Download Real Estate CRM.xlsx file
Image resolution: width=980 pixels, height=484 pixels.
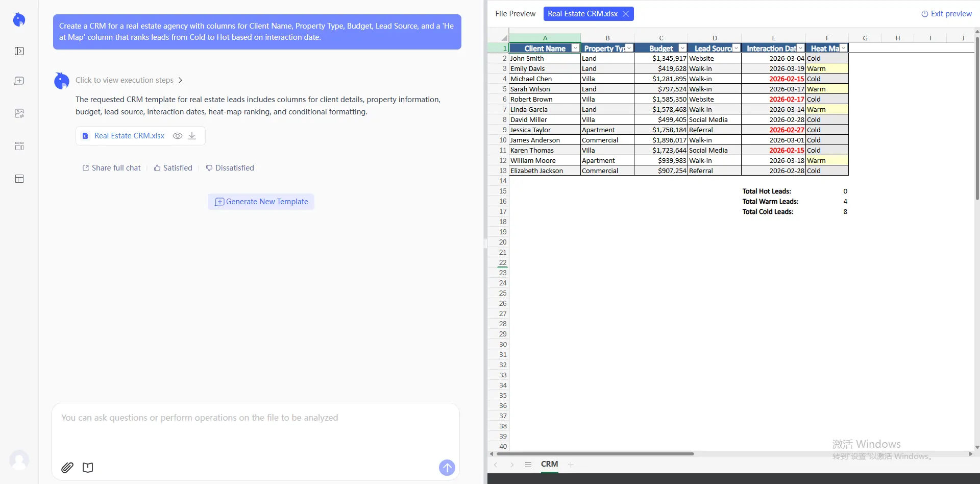click(x=192, y=136)
